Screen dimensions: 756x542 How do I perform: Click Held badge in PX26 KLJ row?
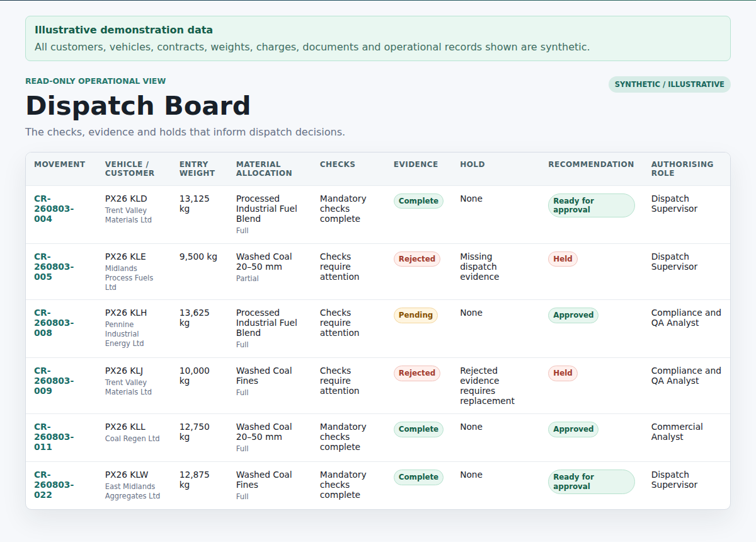(x=563, y=373)
